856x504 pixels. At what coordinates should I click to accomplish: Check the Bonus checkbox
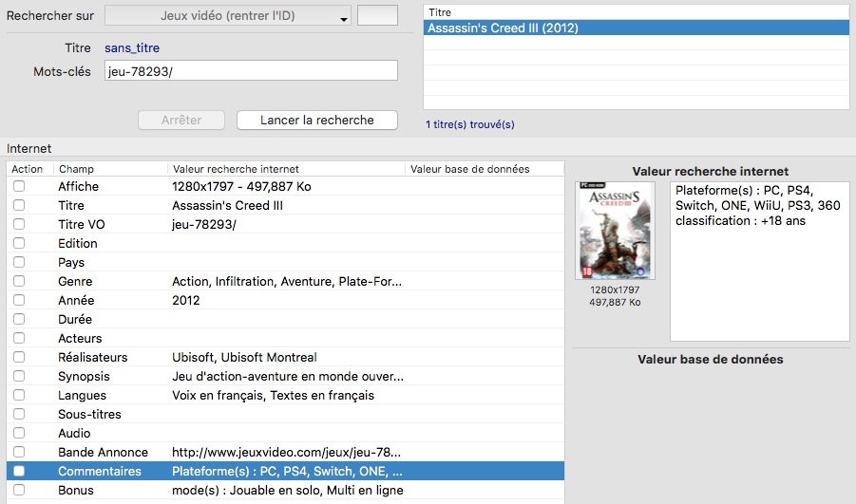[x=19, y=491]
